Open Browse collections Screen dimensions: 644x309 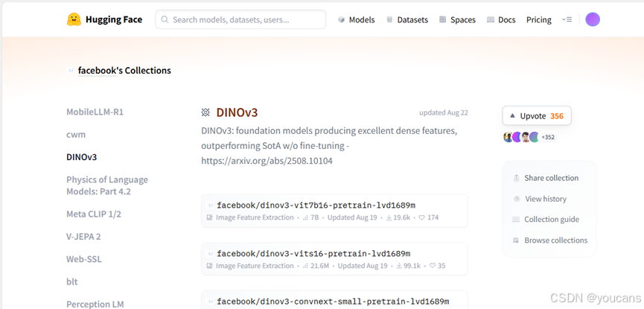tap(556, 240)
